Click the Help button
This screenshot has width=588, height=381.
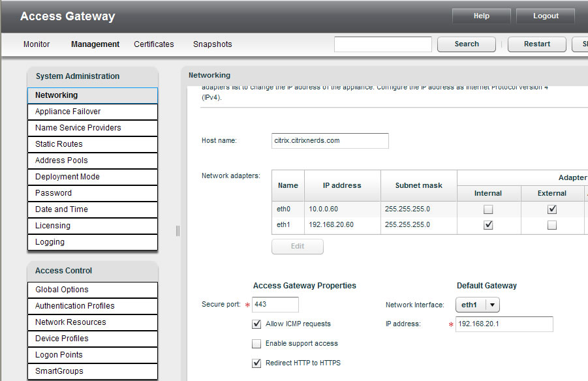[482, 16]
